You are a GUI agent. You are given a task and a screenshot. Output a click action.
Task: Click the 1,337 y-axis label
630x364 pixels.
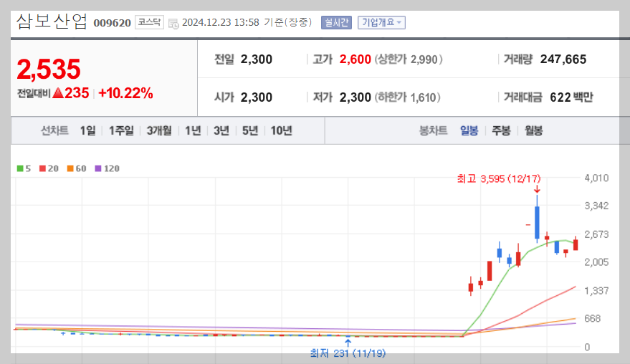[596, 290]
